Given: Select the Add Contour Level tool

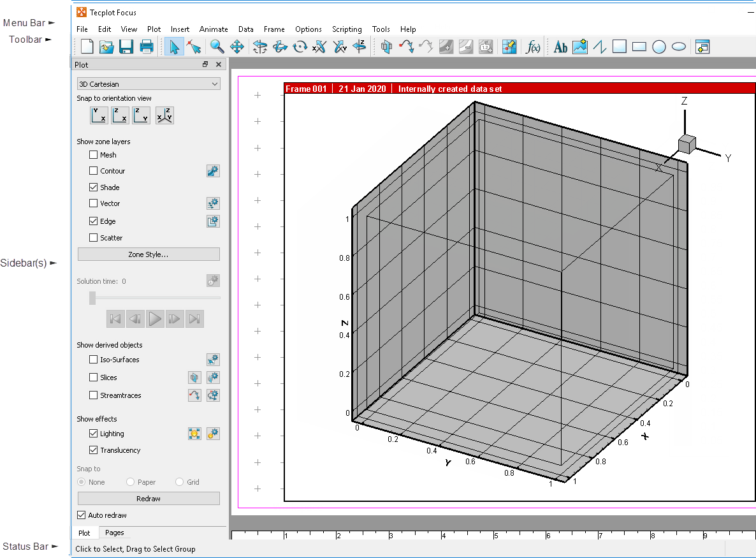Looking at the screenshot, I should tap(446, 47).
